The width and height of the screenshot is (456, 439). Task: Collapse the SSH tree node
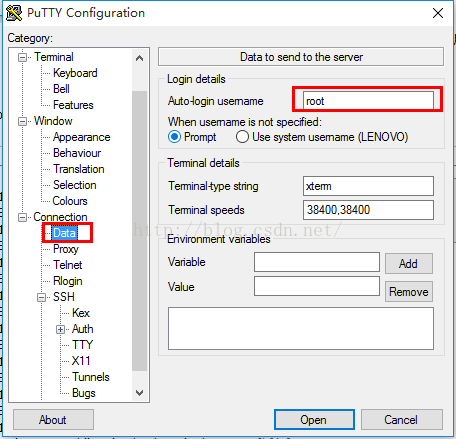coord(41,297)
